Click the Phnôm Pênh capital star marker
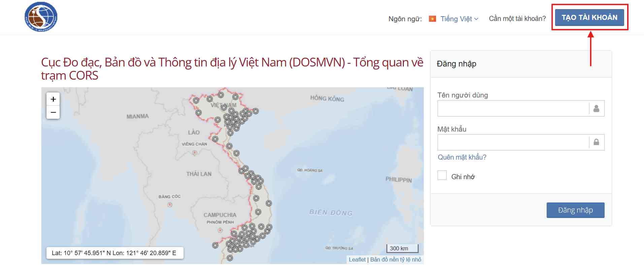The height and width of the screenshot is (275, 644). pos(220,230)
